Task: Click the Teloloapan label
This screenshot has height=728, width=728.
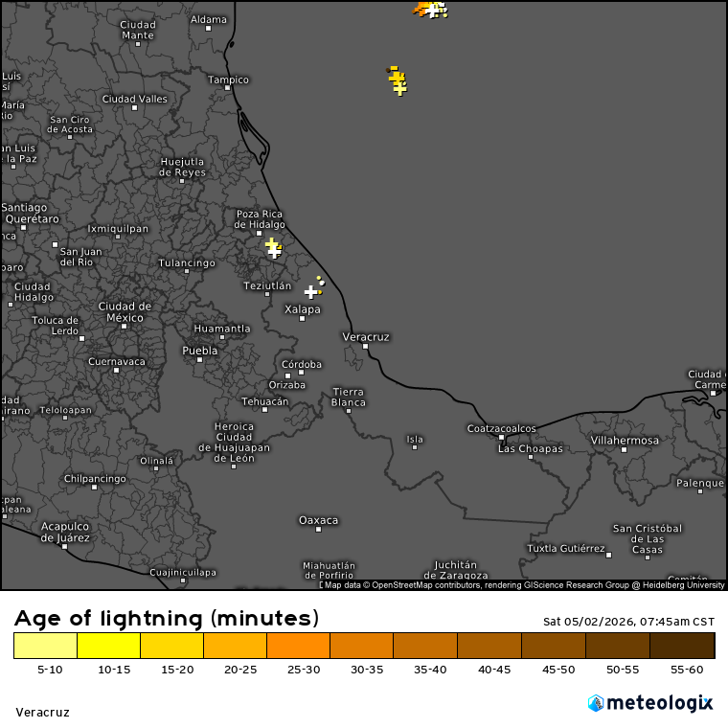Action: pos(65,410)
